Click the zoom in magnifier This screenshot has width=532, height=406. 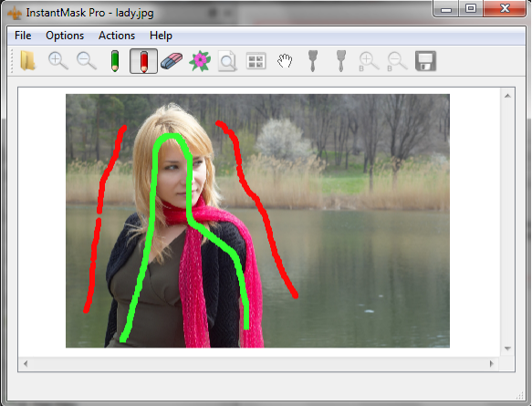58,61
